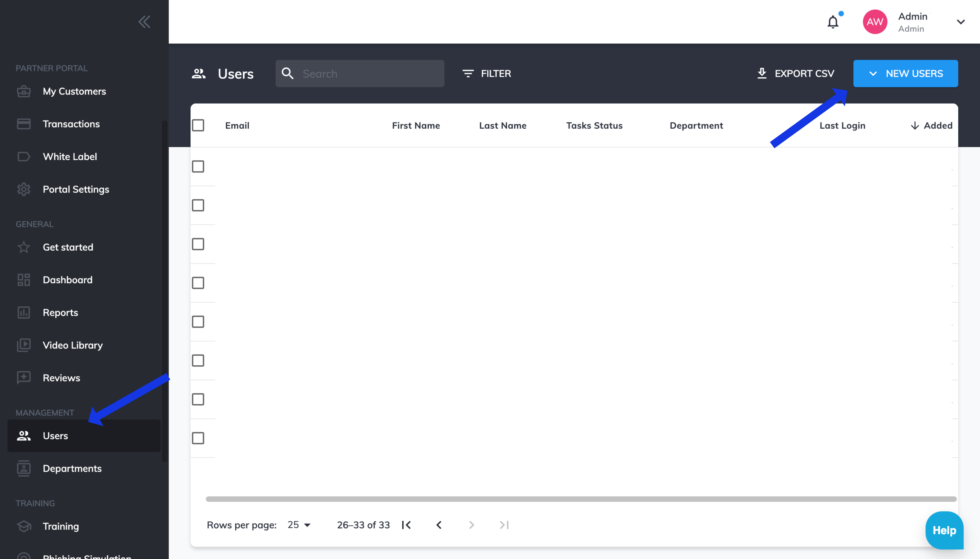Select Users in the Management section
980x559 pixels.
pos(55,436)
